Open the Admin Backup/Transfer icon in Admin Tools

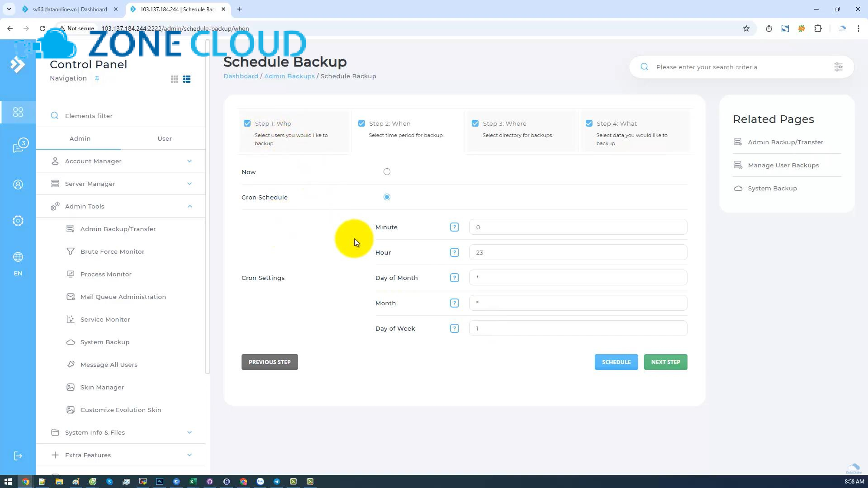[71, 229]
